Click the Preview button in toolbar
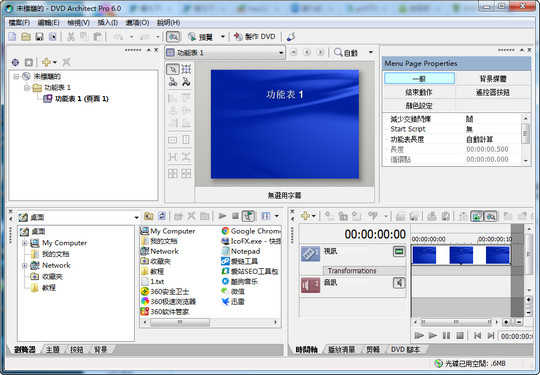Screen dimensions: 540x375 (201, 37)
